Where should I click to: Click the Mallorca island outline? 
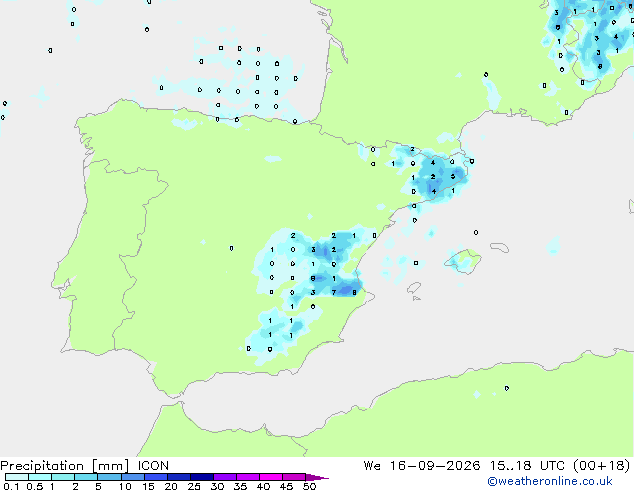click(x=463, y=261)
